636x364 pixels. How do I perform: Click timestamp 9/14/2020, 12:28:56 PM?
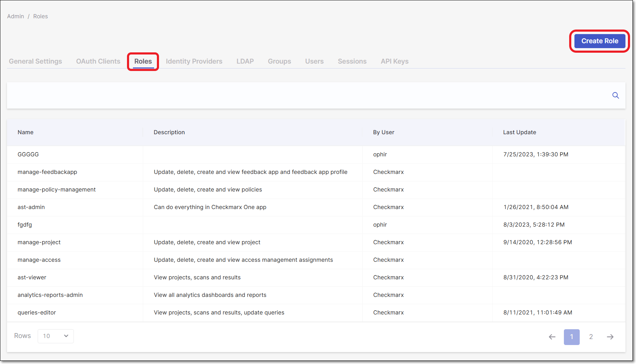pyautogui.click(x=538, y=242)
